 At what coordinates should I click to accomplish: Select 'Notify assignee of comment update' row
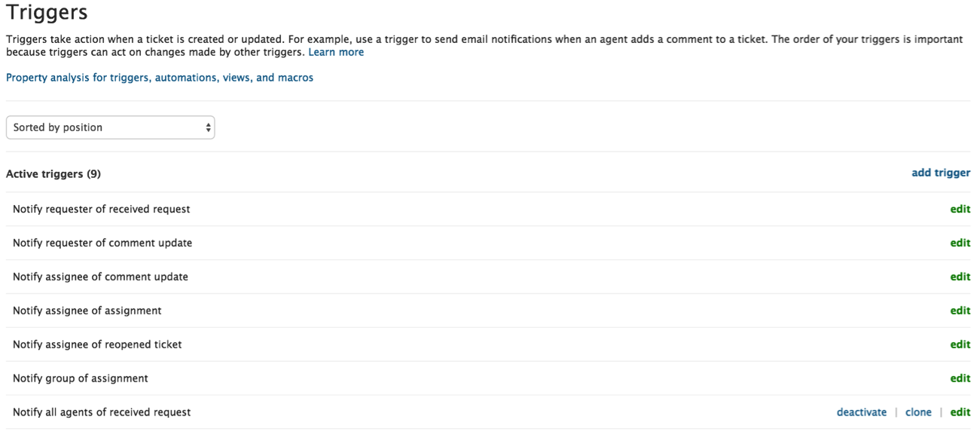pyautogui.click(x=100, y=277)
